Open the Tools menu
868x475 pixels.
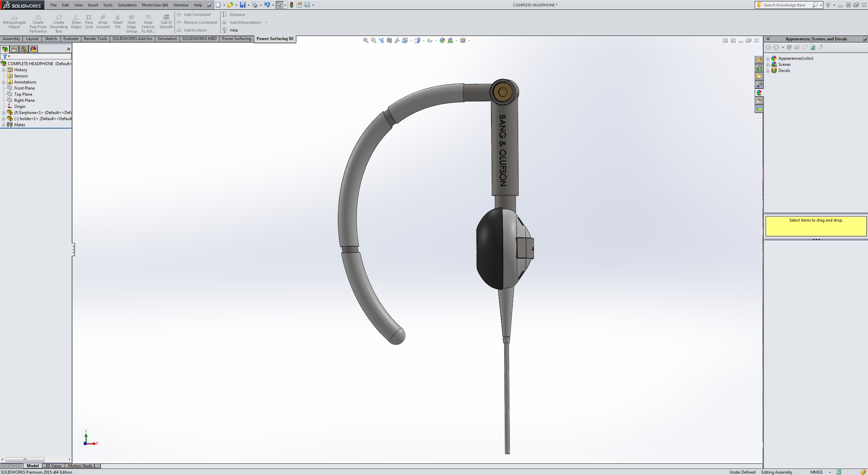(108, 5)
